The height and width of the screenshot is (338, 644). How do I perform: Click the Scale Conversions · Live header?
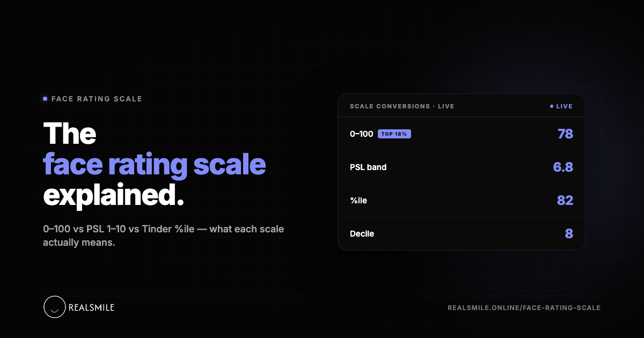402,106
